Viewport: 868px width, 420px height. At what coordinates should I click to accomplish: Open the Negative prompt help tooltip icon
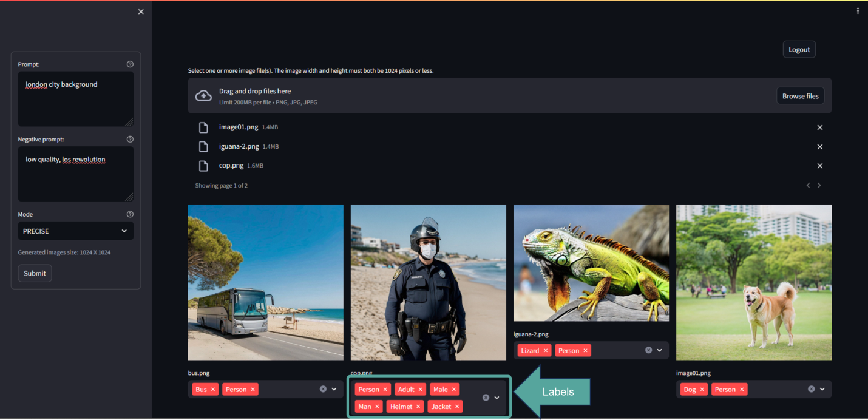click(129, 138)
